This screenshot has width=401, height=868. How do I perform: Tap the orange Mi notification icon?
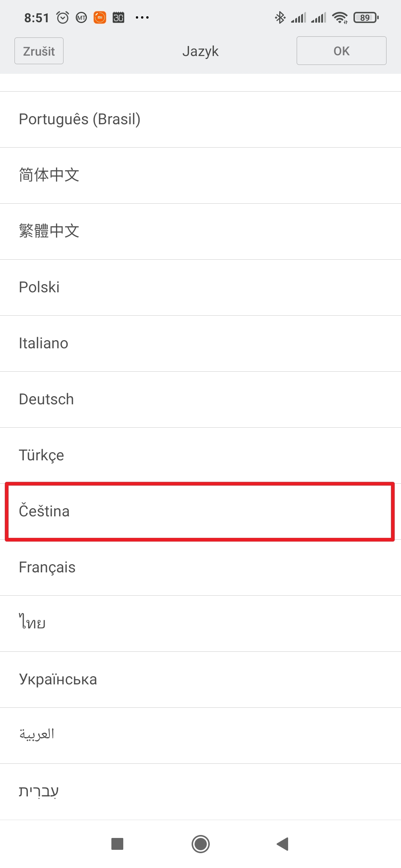point(100,17)
